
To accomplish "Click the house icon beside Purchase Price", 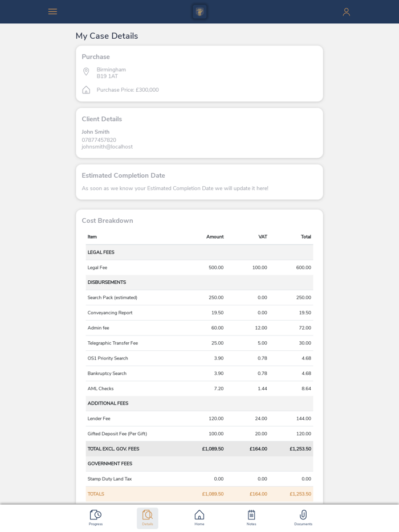I will click(x=86, y=90).
